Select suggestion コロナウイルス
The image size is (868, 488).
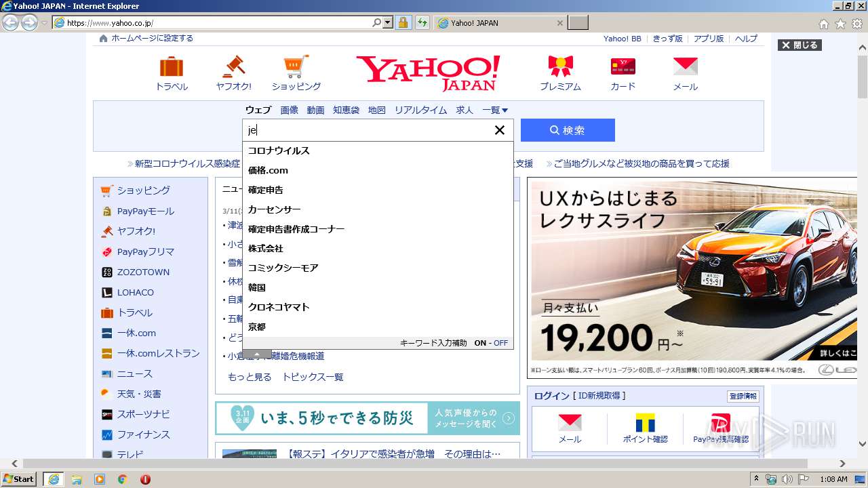click(378, 150)
